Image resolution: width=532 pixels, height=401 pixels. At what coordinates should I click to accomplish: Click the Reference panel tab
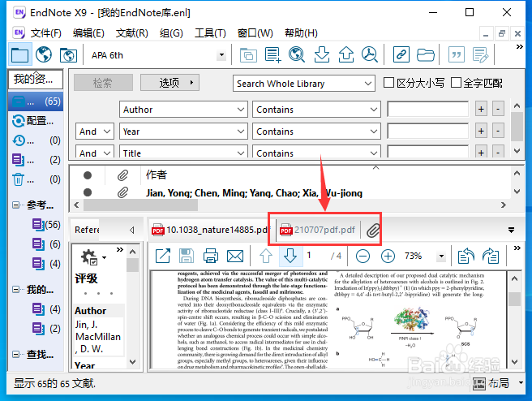tap(88, 230)
